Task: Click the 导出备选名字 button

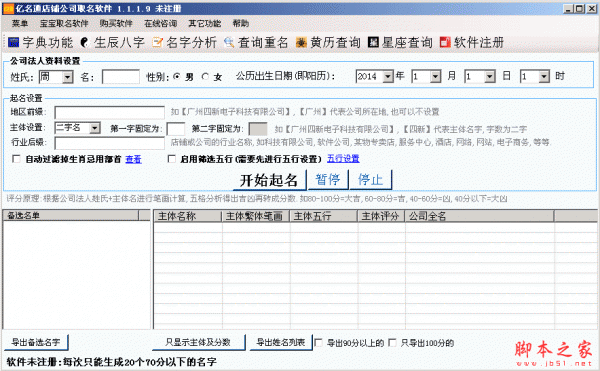Action: click(x=36, y=342)
